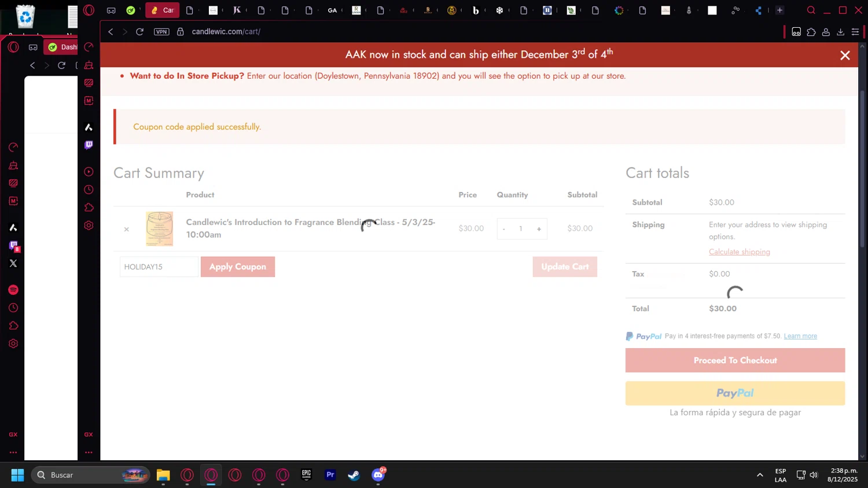Image resolution: width=868 pixels, height=488 pixels.
Task: Open Spotify in back window sidebar
Action: (x=13, y=290)
